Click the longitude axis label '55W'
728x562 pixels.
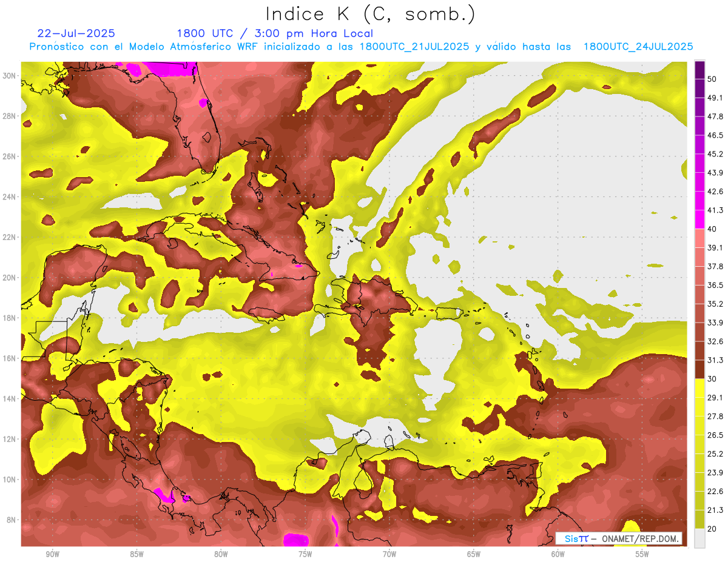(642, 554)
